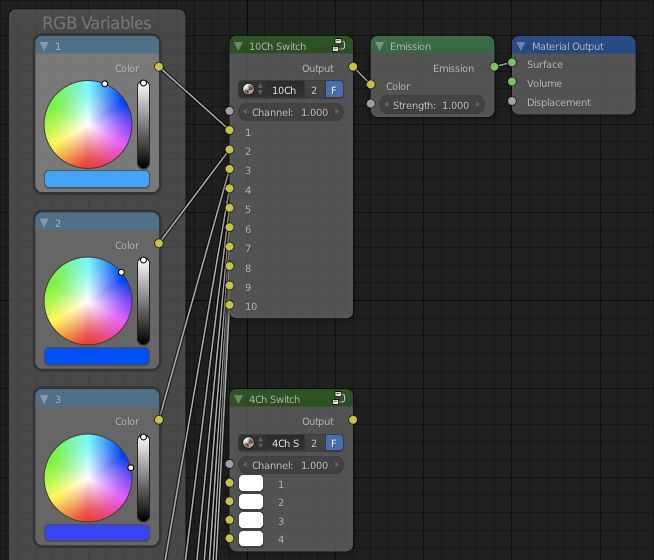Click Emission Strength input socket
Image resolution: width=654 pixels, height=560 pixels.
point(371,103)
